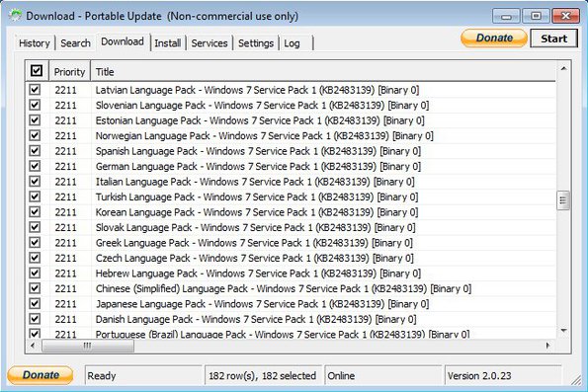The width and height of the screenshot is (588, 392).
Task: Select the Czech Language Pack row title
Action: tap(255, 259)
